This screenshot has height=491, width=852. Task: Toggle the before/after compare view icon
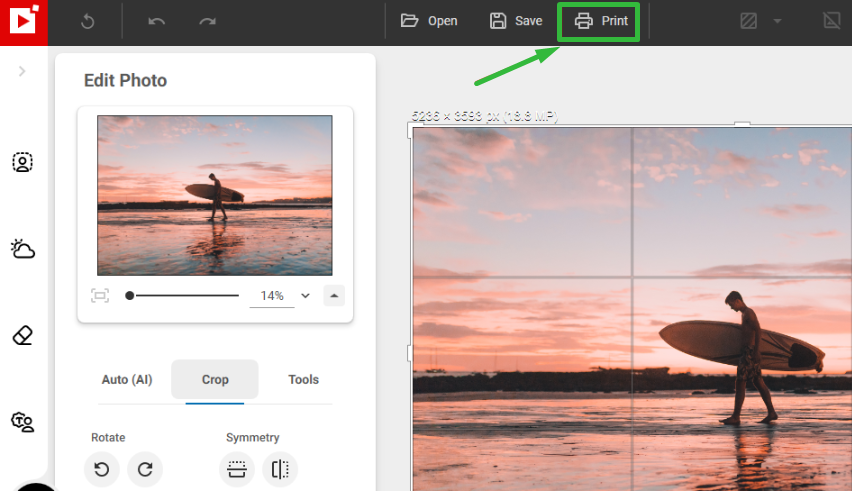(x=748, y=21)
